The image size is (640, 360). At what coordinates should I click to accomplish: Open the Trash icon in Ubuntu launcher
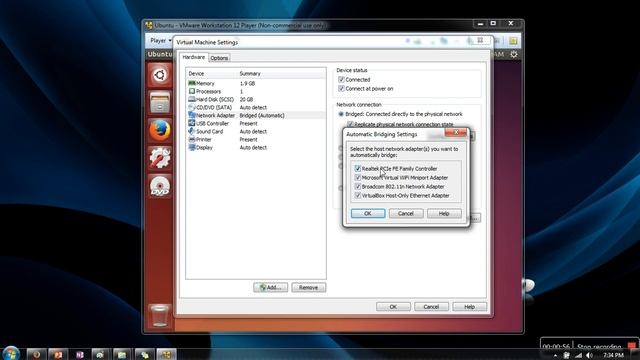click(160, 316)
